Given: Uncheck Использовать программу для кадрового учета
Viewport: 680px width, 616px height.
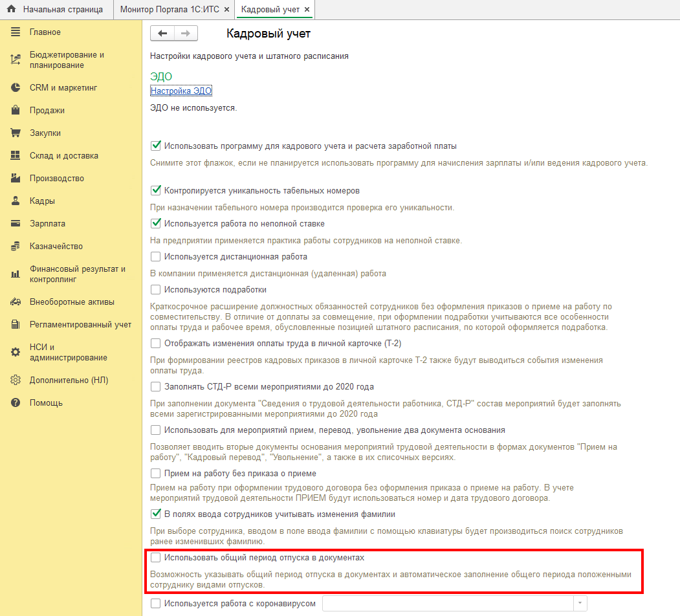Looking at the screenshot, I should click(156, 146).
